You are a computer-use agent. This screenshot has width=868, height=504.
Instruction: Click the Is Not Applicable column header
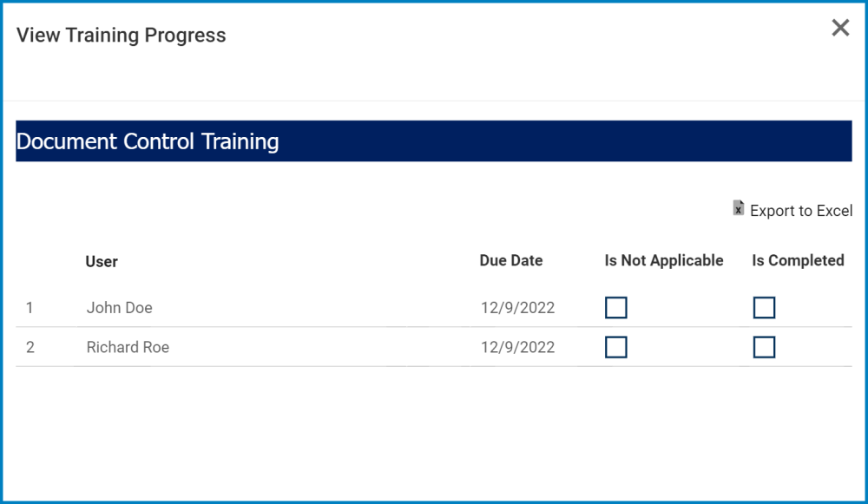pos(663,260)
